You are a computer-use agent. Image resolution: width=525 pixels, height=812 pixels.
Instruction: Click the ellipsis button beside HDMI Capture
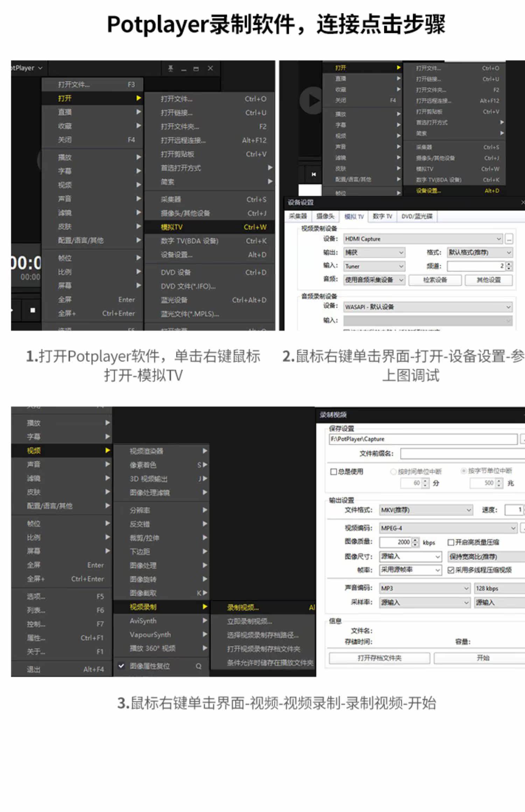pos(509,239)
